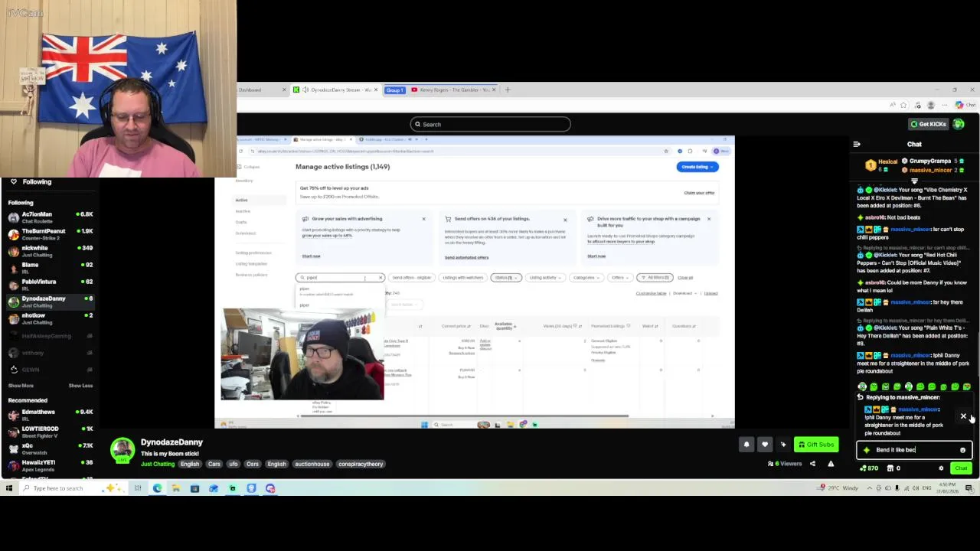
Task: Open the green profile avatar menu
Action: pos(959,124)
